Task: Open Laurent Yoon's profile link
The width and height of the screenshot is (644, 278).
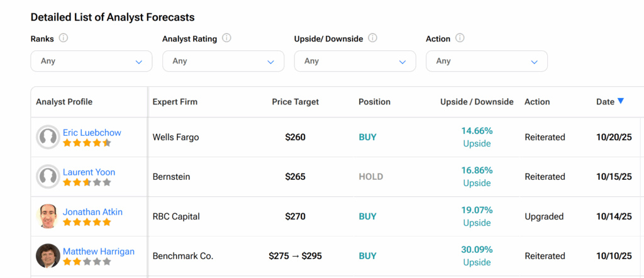Action: click(x=89, y=172)
